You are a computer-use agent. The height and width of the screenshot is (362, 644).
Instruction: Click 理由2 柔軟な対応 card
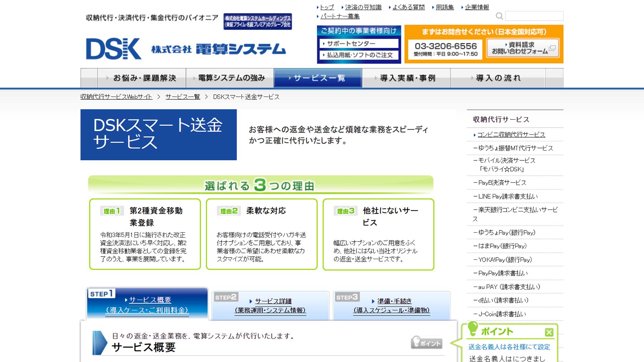[x=262, y=234]
